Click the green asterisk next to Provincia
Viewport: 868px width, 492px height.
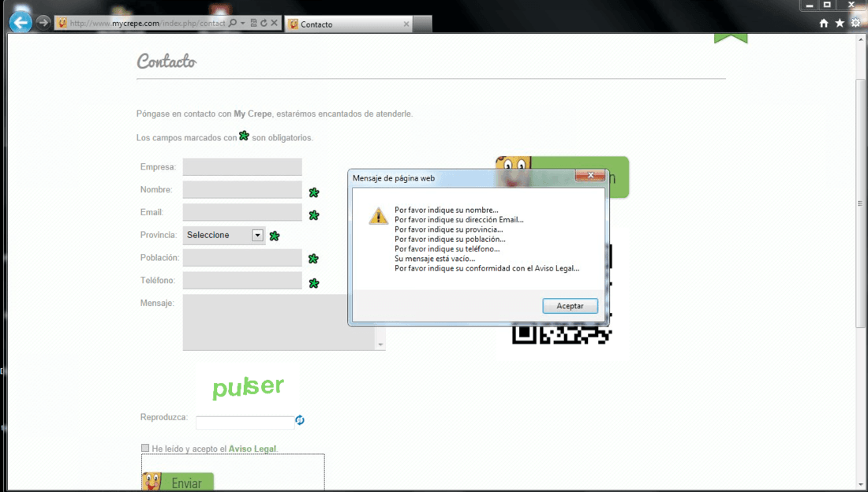tap(275, 236)
